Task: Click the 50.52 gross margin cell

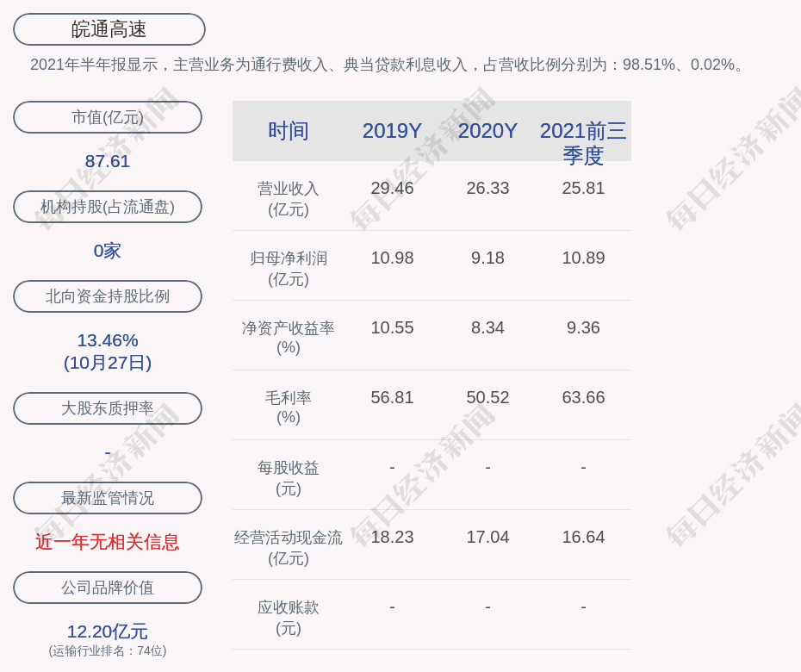Action: (487, 397)
